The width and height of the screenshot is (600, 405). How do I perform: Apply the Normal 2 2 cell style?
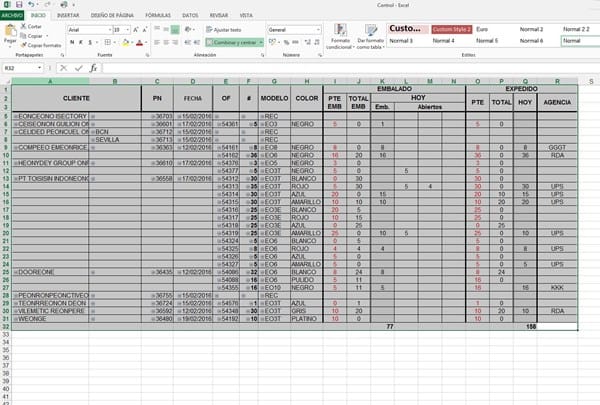click(580, 29)
